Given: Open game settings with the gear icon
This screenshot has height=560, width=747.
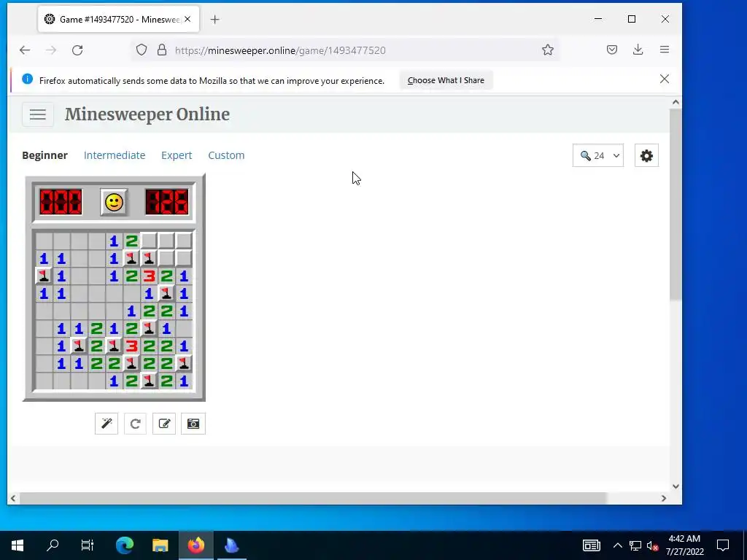Looking at the screenshot, I should pyautogui.click(x=646, y=156).
